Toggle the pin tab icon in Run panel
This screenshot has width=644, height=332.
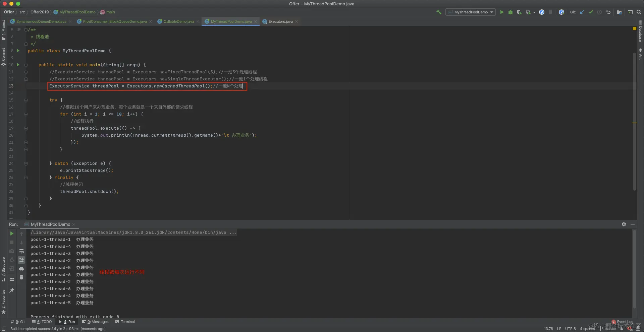coord(12,290)
